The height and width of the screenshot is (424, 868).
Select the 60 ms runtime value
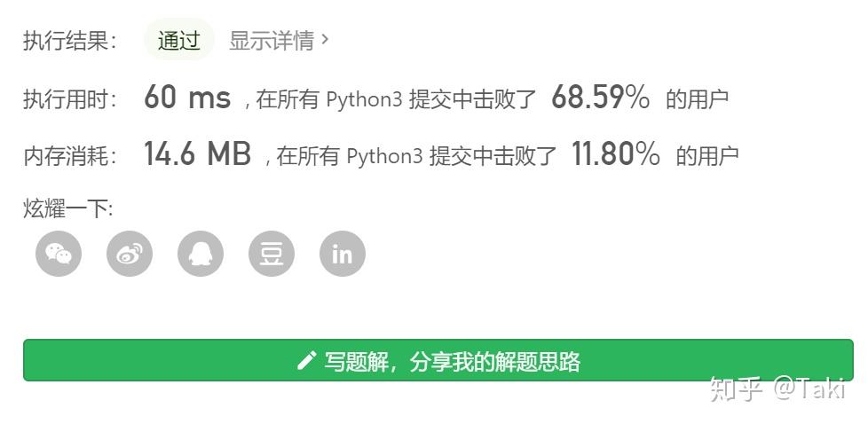tap(187, 97)
